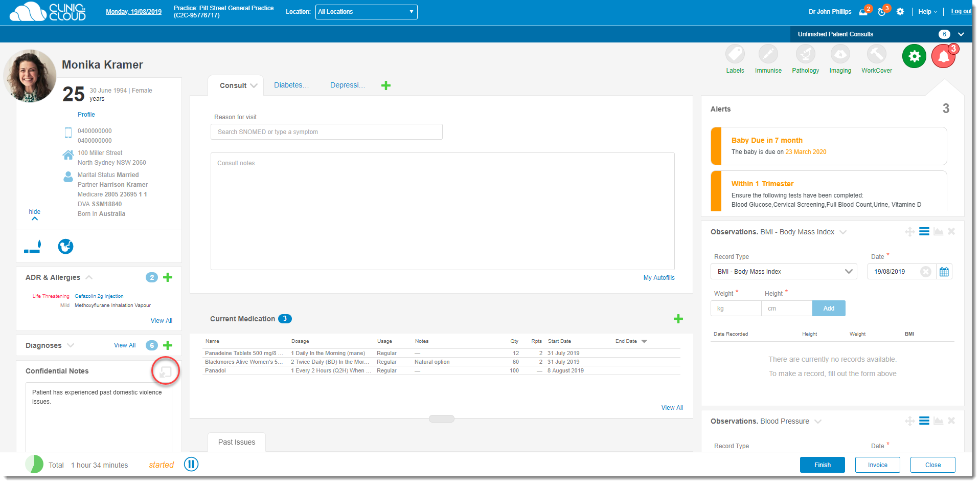This screenshot has height=484, width=980.
Task: Collapse the ADR & Allergies section
Action: (x=89, y=277)
